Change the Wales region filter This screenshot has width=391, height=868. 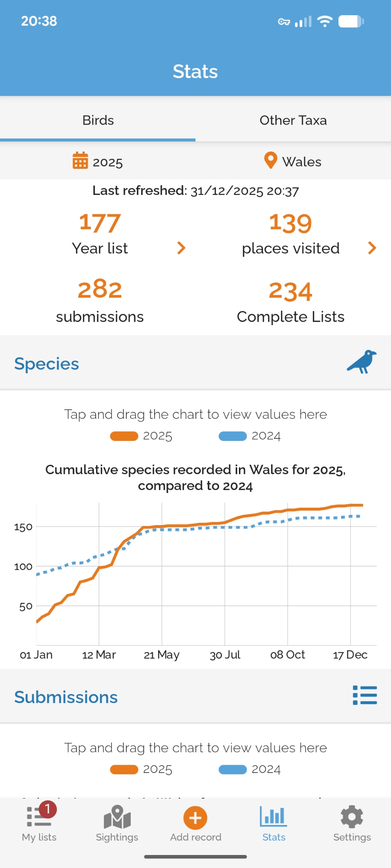302,162
